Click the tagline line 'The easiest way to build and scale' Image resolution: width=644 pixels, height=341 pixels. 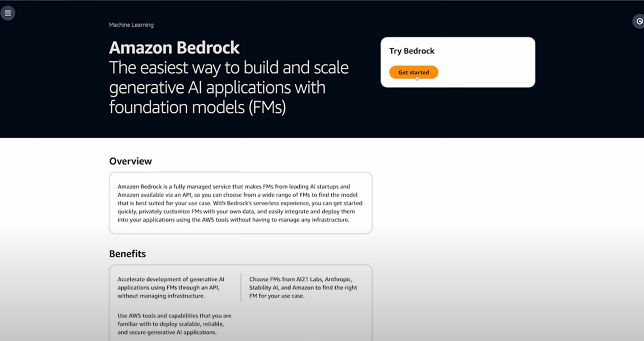229,68
